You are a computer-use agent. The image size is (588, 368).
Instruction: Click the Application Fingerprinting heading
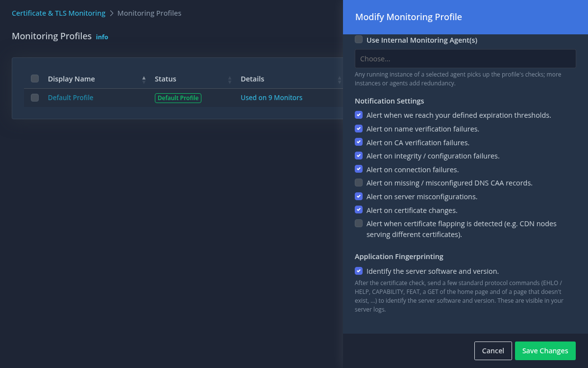click(399, 257)
